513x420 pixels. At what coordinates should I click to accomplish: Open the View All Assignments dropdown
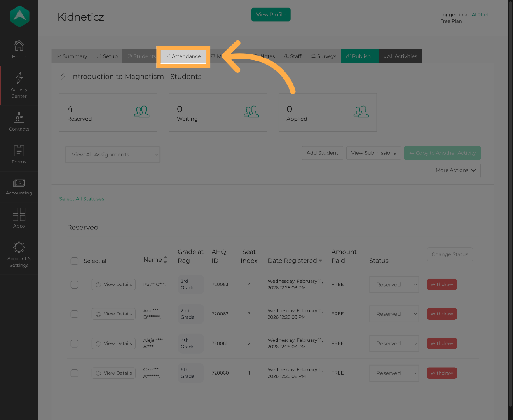(112, 154)
